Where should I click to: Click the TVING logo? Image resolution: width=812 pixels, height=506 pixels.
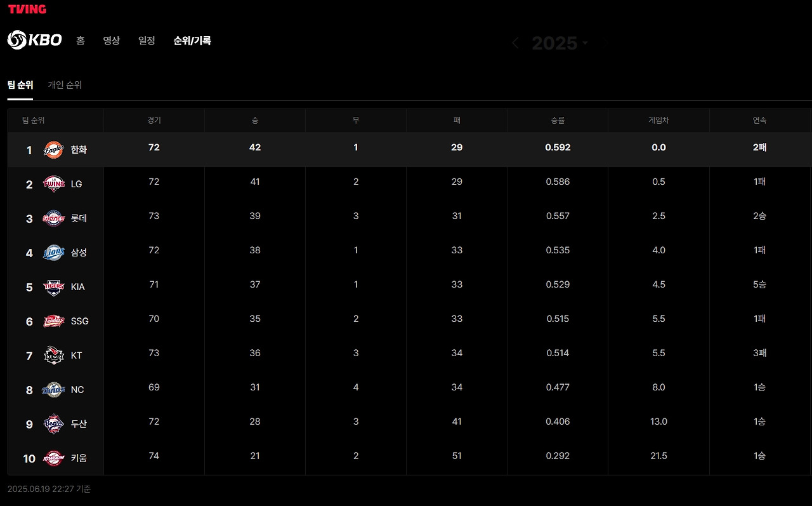(x=27, y=9)
